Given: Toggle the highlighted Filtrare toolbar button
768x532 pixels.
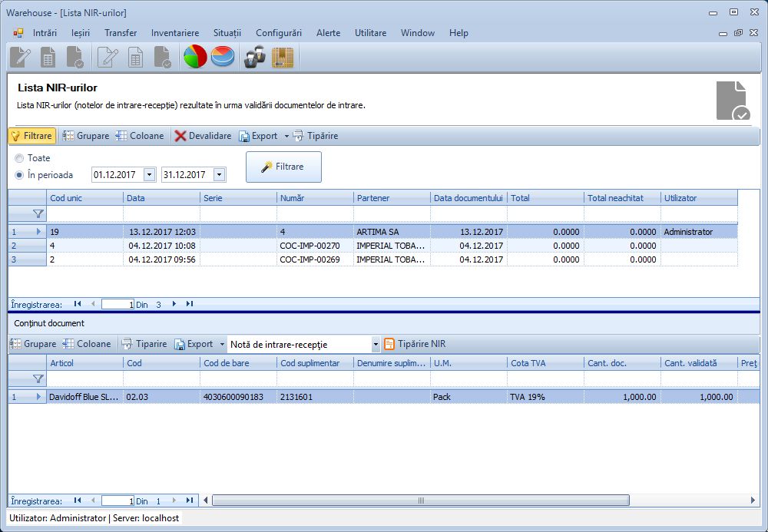Looking at the screenshot, I should [x=31, y=136].
